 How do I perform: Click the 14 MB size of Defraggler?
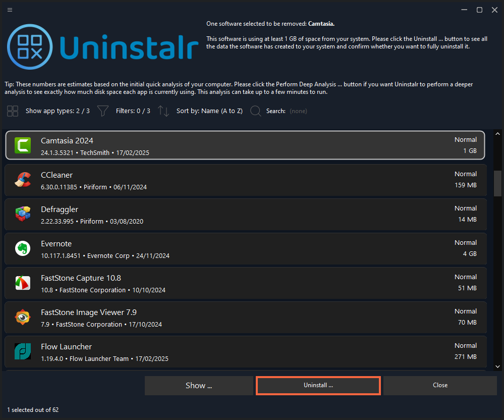click(x=467, y=219)
